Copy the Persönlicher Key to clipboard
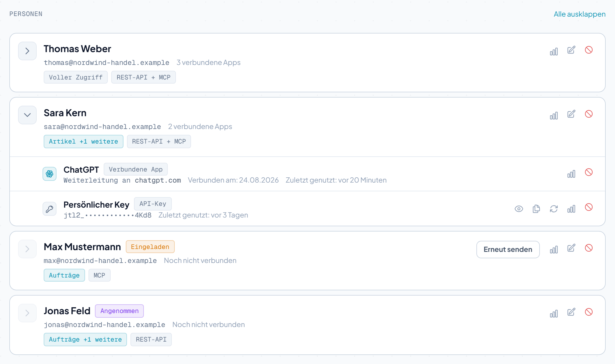 (536, 209)
